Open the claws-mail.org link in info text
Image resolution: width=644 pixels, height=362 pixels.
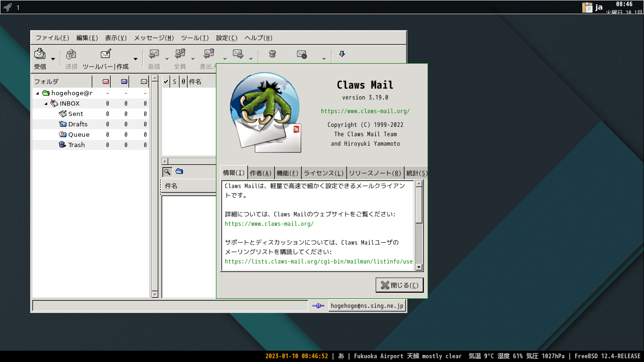269,224
